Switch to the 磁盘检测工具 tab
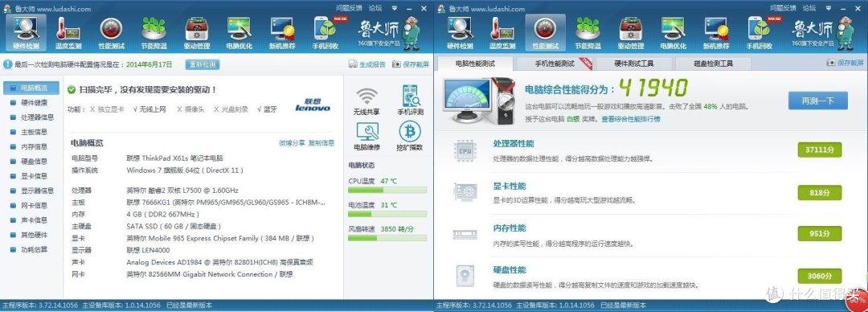 coord(714,64)
